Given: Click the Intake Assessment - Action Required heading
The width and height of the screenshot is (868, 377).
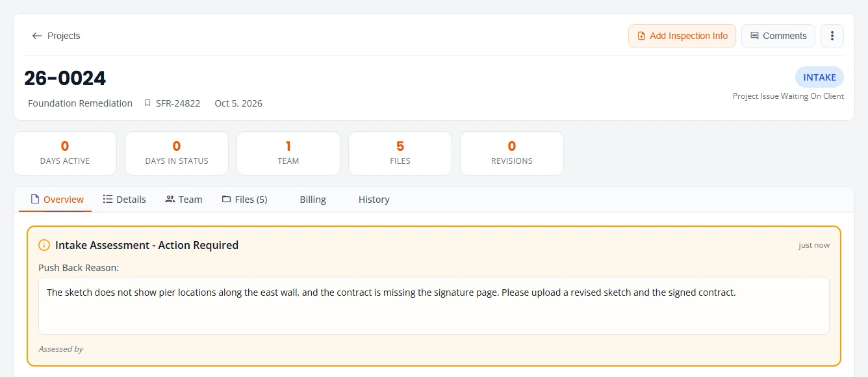Looking at the screenshot, I should pyautogui.click(x=147, y=245).
